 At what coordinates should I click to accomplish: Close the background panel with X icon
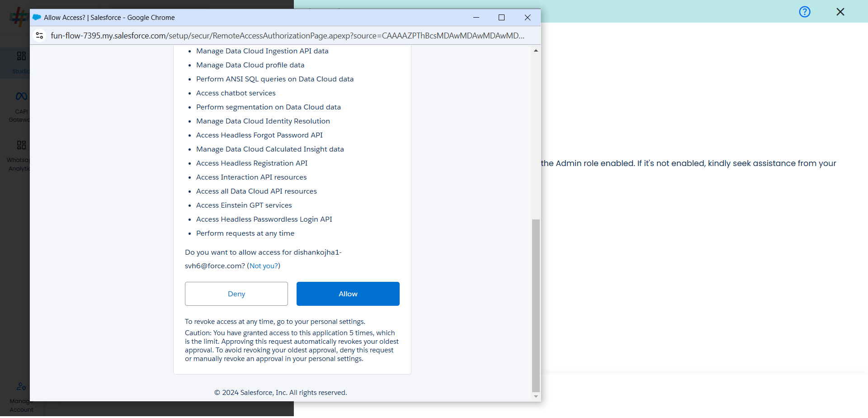(840, 12)
